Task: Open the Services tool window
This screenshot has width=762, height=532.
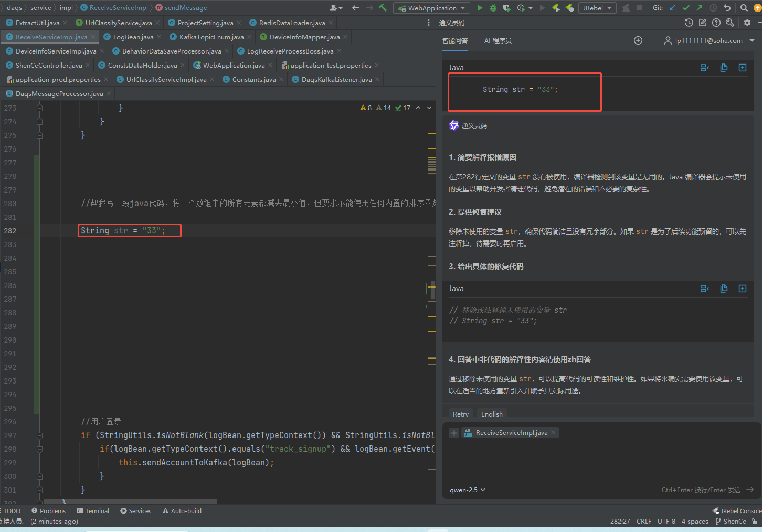Action: [135, 510]
